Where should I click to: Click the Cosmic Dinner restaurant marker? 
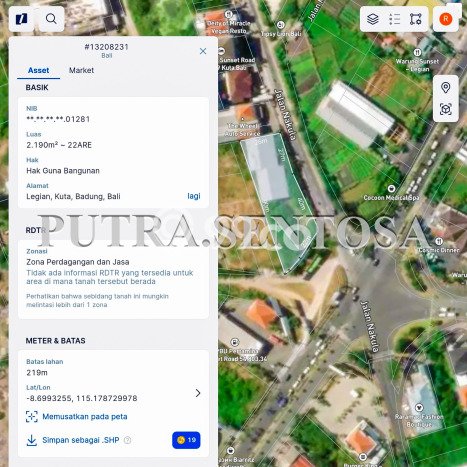(x=439, y=241)
